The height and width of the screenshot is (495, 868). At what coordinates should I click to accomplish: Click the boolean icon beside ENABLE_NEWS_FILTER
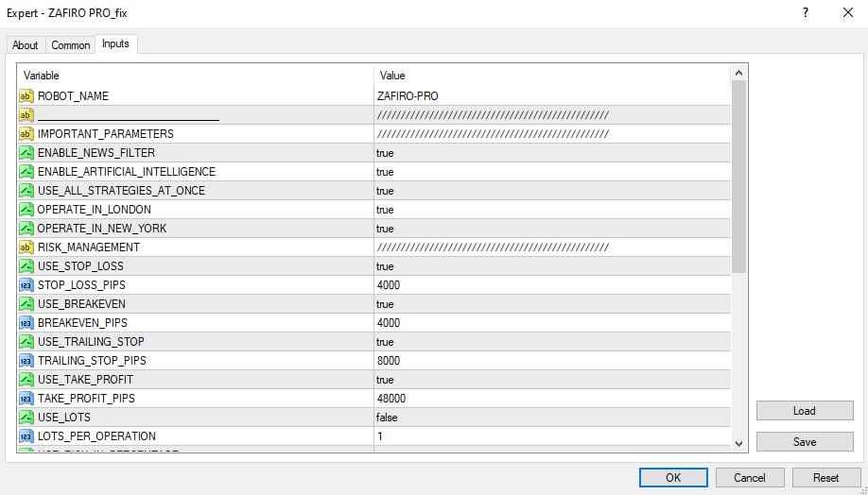pyautogui.click(x=26, y=153)
